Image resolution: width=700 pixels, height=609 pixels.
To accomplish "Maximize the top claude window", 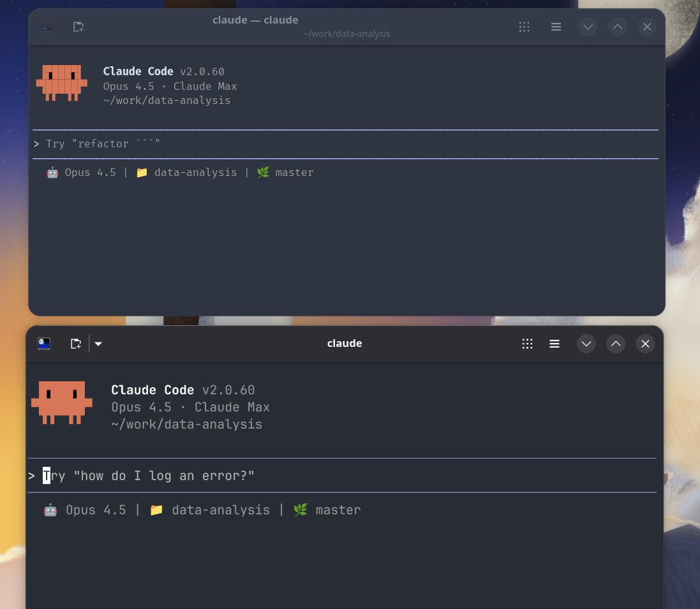I will click(x=618, y=27).
